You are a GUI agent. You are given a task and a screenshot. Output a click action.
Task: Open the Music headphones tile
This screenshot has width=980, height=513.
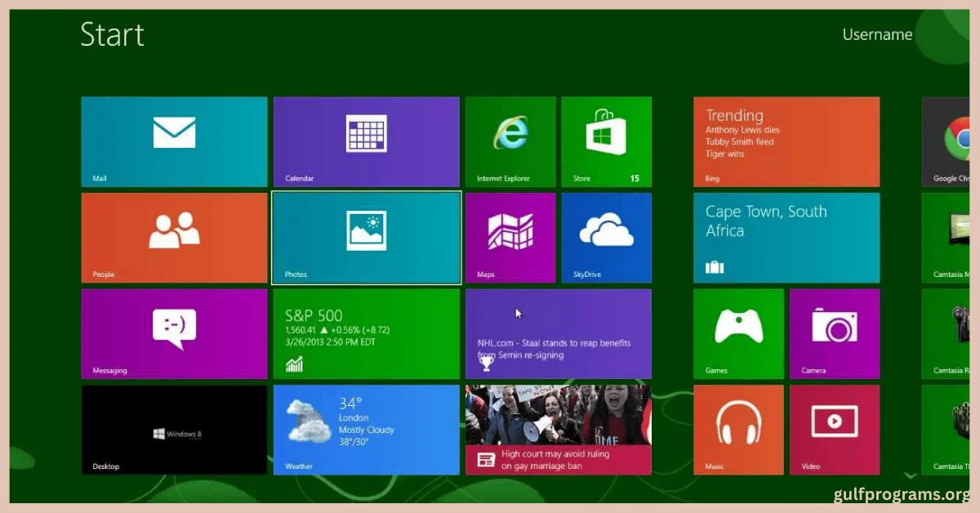[738, 430]
